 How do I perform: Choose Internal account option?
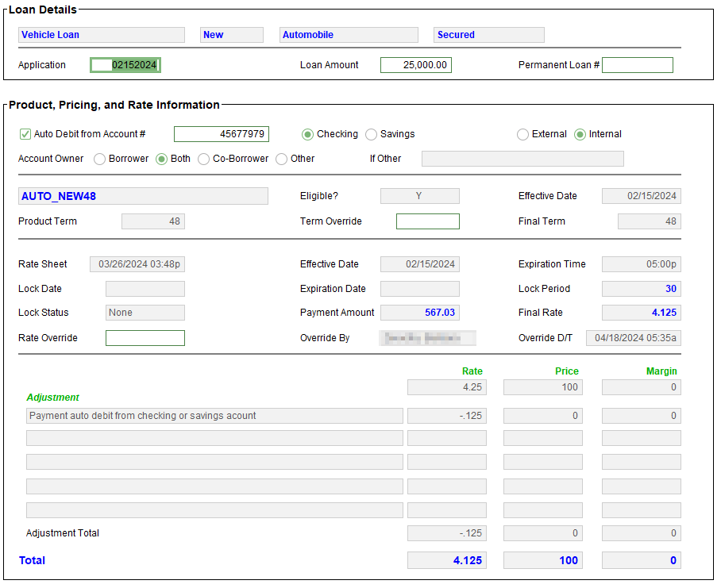click(x=580, y=135)
